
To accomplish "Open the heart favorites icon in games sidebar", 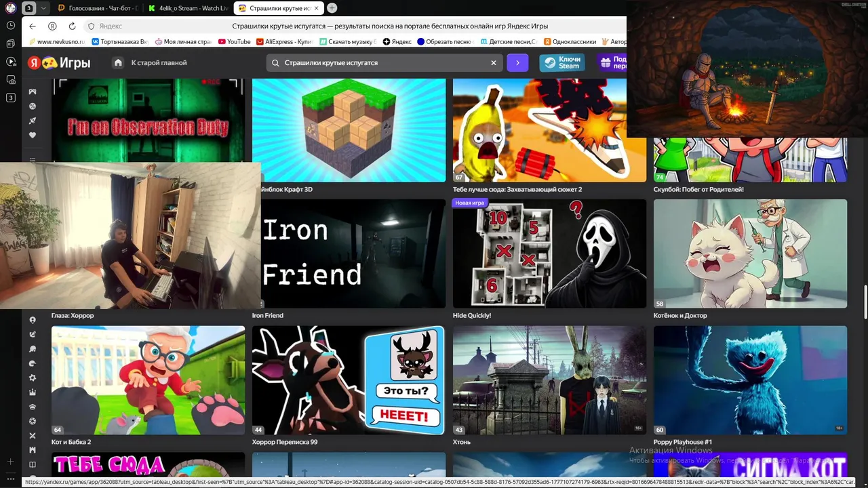I will (33, 135).
